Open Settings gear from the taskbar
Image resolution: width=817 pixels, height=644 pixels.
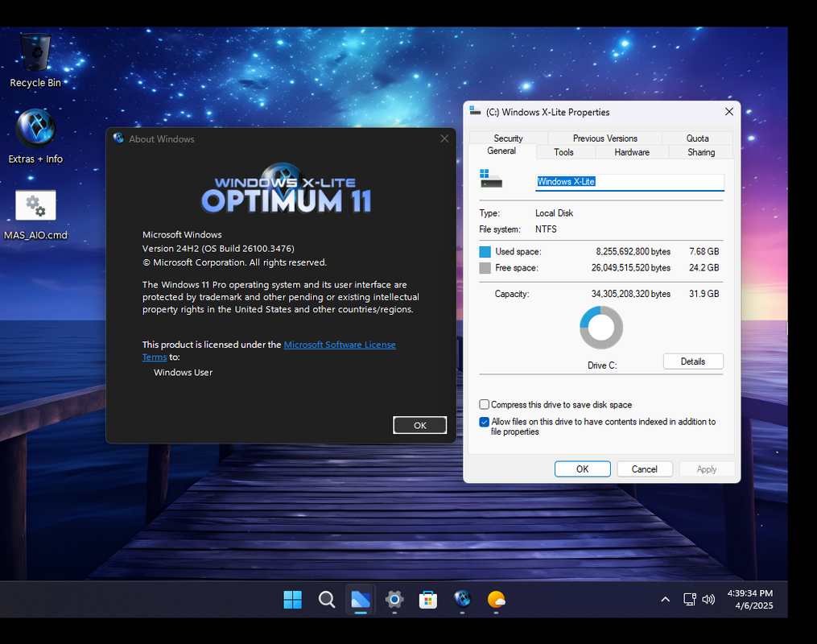[394, 600]
